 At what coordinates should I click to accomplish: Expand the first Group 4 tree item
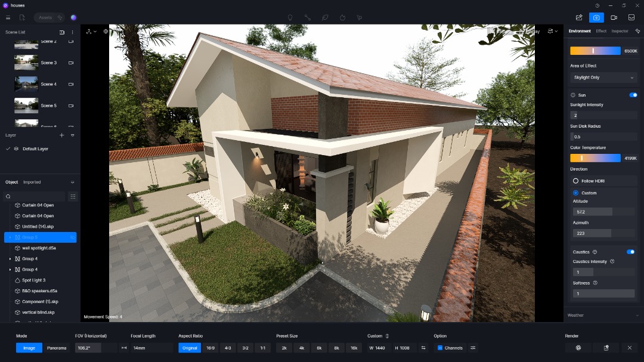tap(10, 259)
